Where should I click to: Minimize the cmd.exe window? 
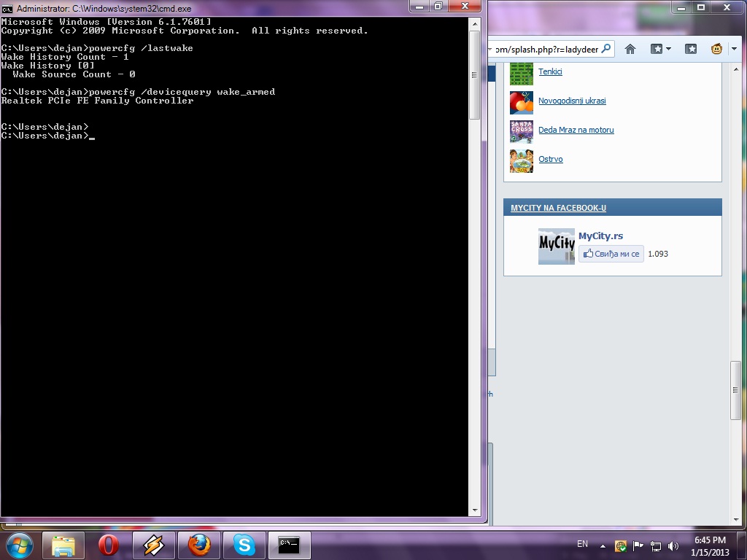click(x=419, y=6)
